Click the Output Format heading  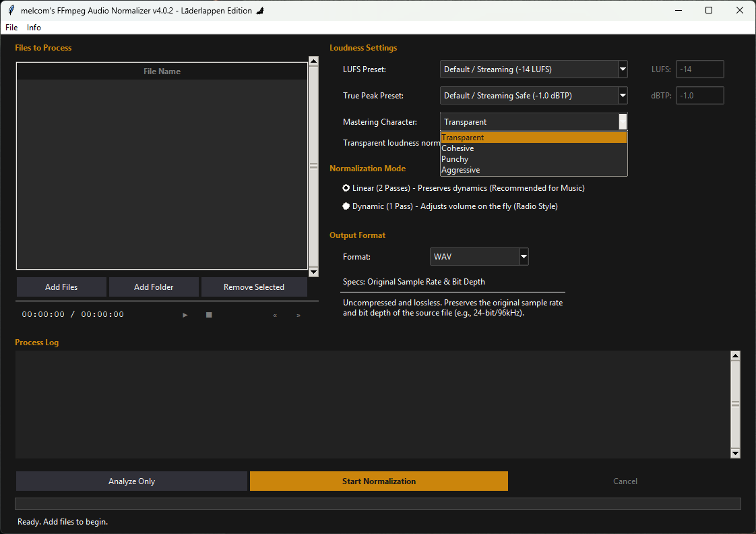pos(357,235)
